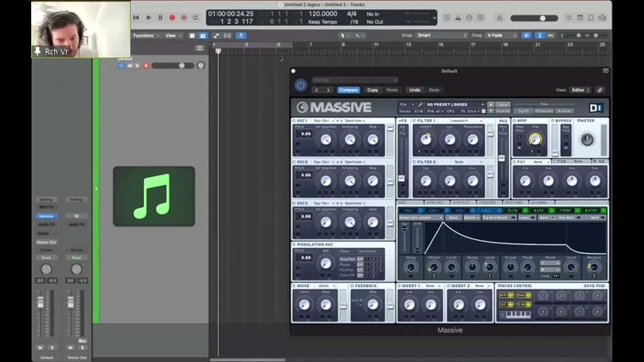
Task: Toggle OSC1 on/off
Action: pyautogui.click(x=294, y=121)
